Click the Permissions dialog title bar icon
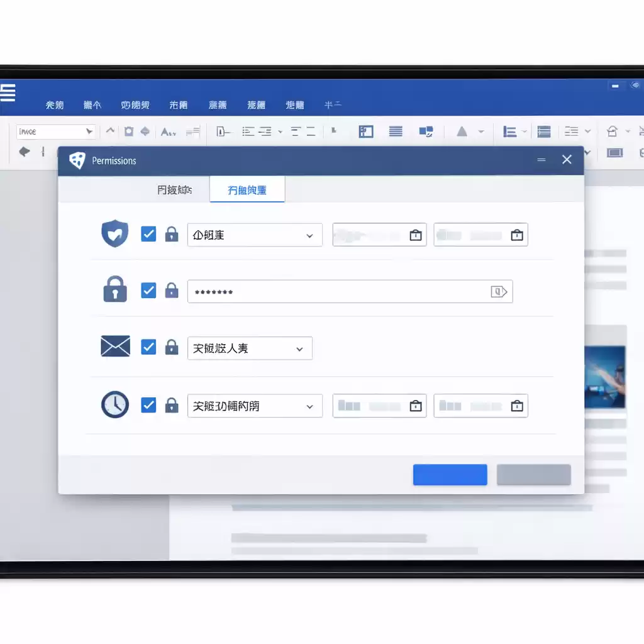This screenshot has height=644, width=644. pyautogui.click(x=77, y=160)
